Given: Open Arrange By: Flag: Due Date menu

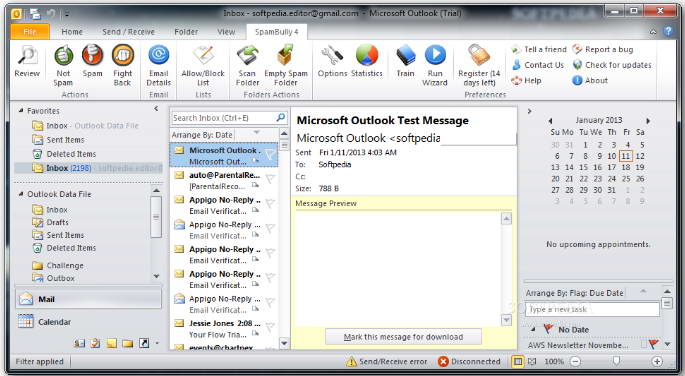Looking at the screenshot, I should click(x=575, y=293).
